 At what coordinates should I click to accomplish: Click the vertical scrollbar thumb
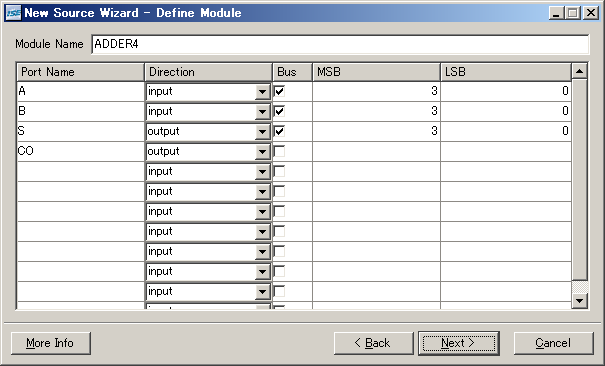580,180
